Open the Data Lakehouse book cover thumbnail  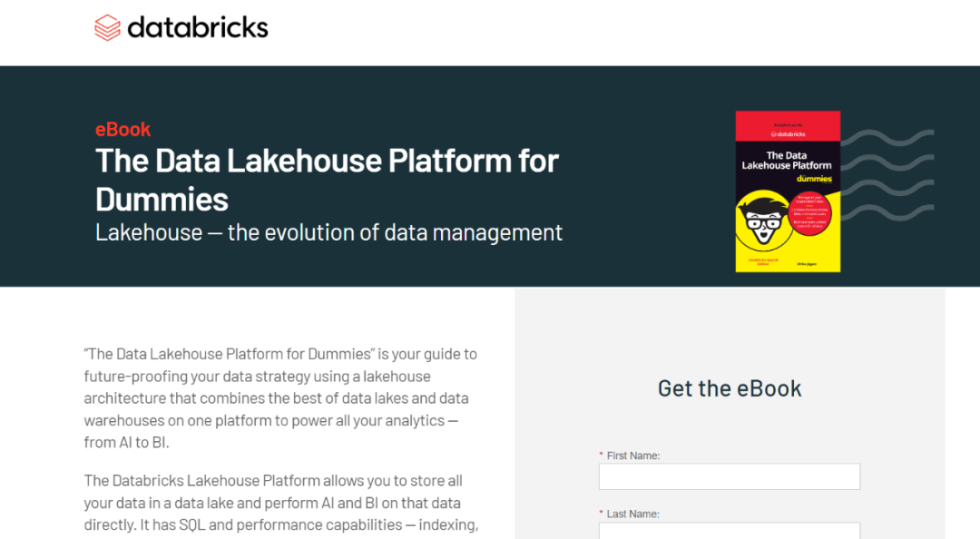coord(788,191)
